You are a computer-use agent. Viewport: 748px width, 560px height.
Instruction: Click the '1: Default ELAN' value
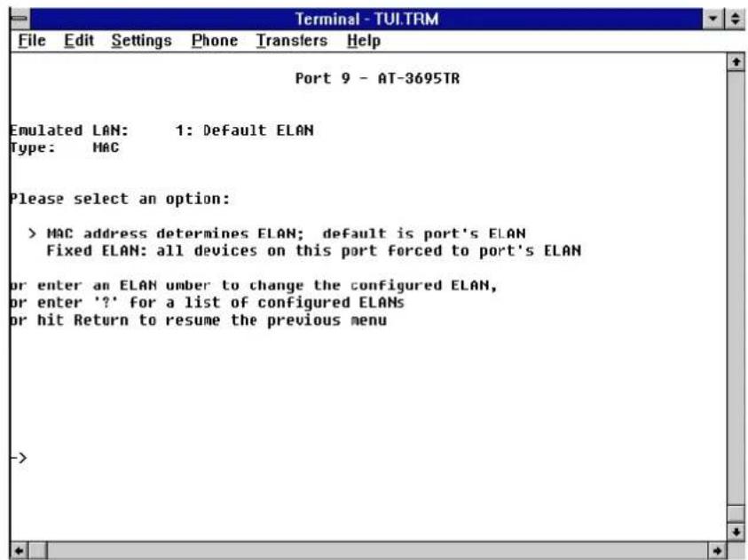tap(244, 130)
